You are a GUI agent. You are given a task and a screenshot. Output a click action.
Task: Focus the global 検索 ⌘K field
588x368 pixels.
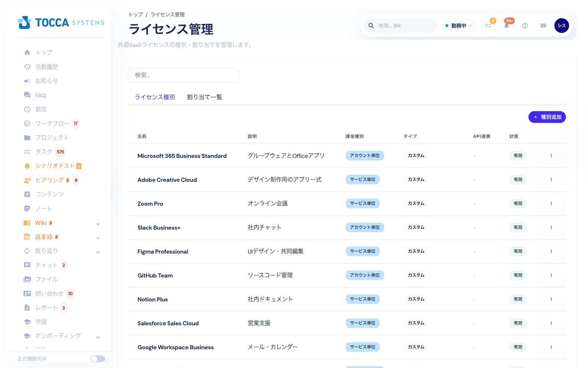[x=401, y=26]
